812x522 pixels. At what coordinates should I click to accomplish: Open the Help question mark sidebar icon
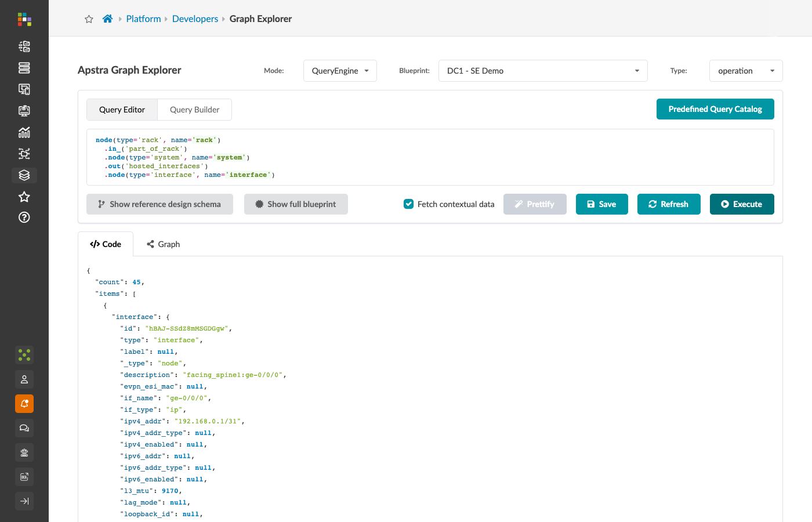click(x=24, y=217)
